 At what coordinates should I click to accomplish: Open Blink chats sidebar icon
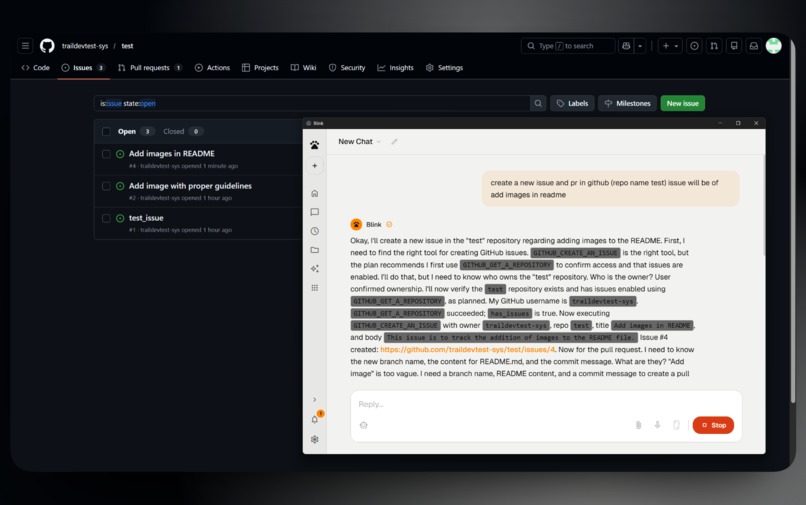click(x=315, y=212)
